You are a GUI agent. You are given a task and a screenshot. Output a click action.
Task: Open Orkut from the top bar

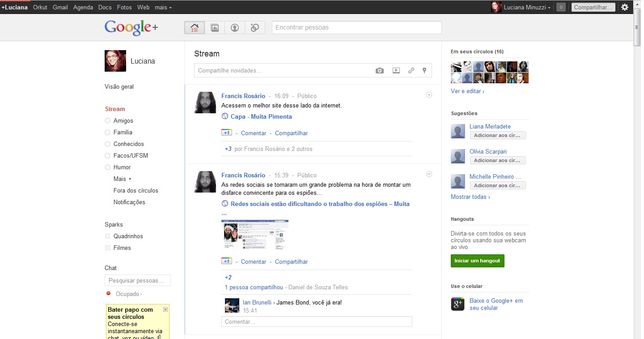coord(40,7)
